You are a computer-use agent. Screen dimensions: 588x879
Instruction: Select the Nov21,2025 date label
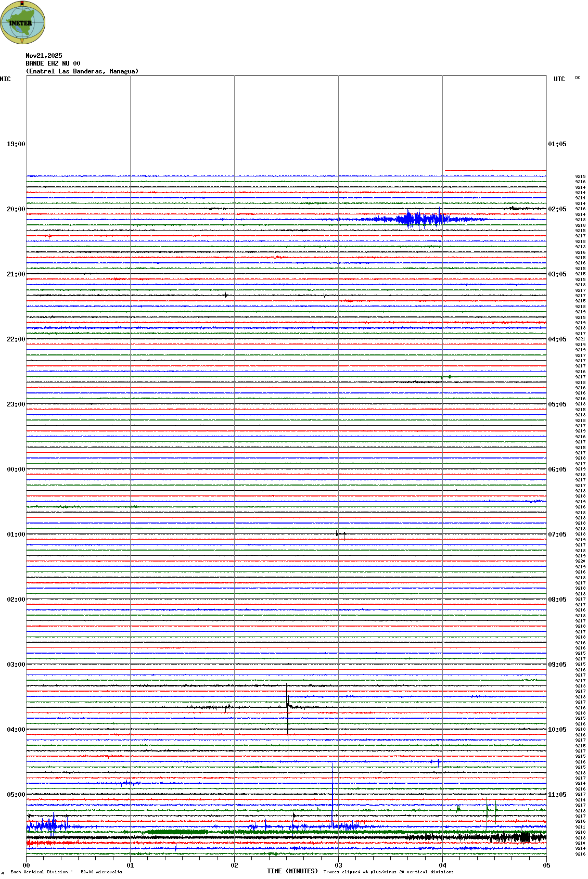pyautogui.click(x=44, y=56)
